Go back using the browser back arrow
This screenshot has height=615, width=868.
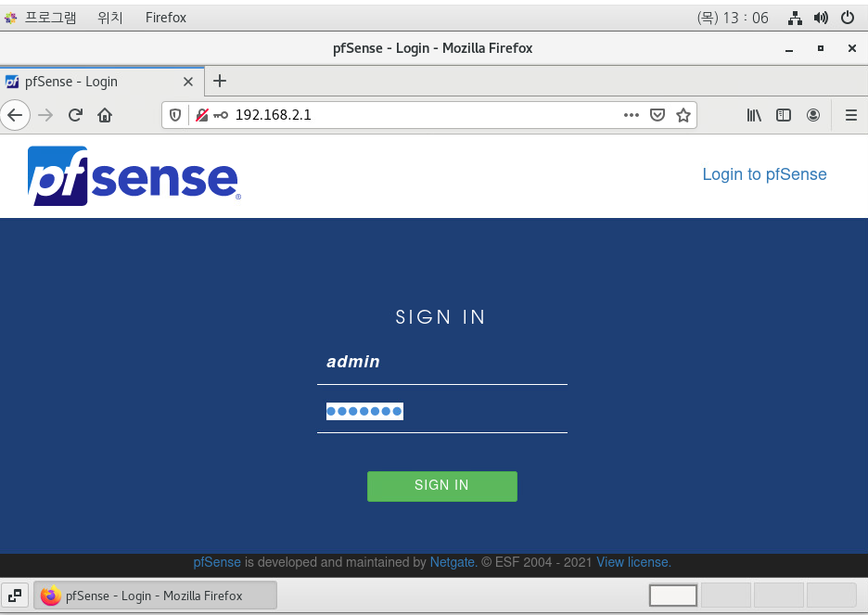click(x=15, y=115)
